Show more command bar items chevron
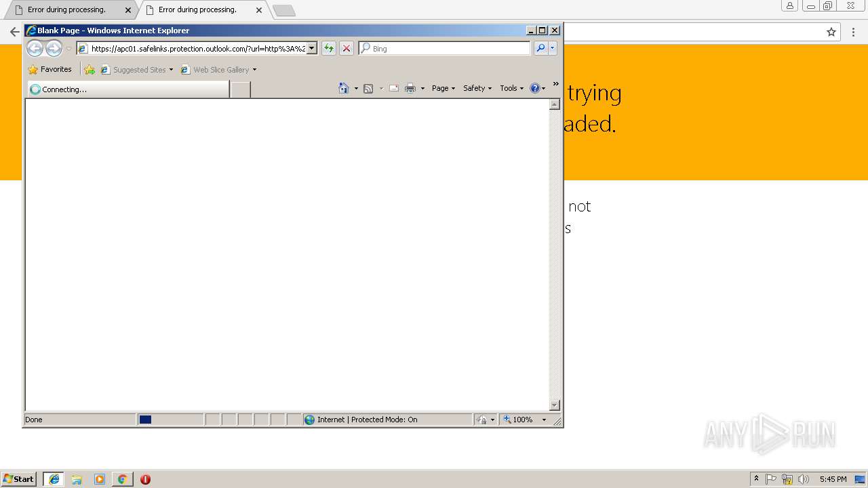This screenshot has height=488, width=868. coord(556,84)
